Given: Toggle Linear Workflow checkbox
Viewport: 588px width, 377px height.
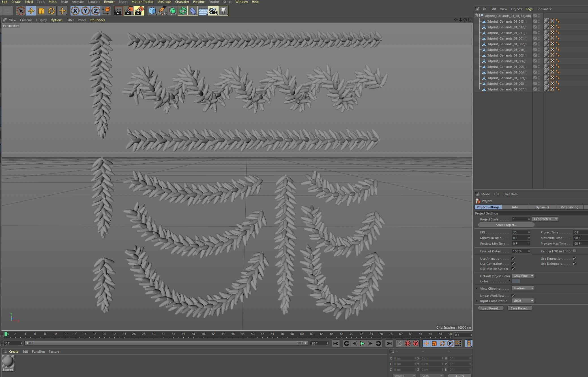Looking at the screenshot, I should coord(513,295).
